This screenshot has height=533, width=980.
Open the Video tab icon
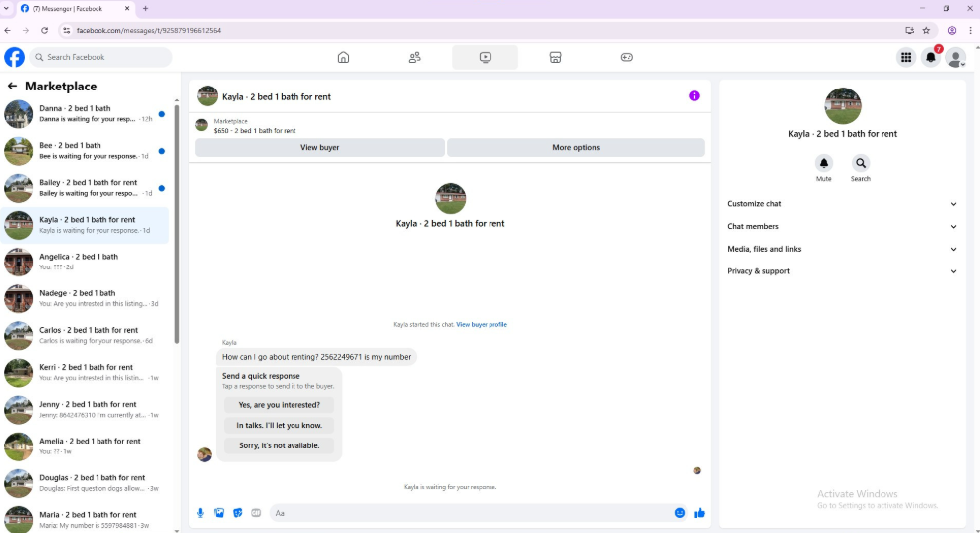pyautogui.click(x=485, y=57)
